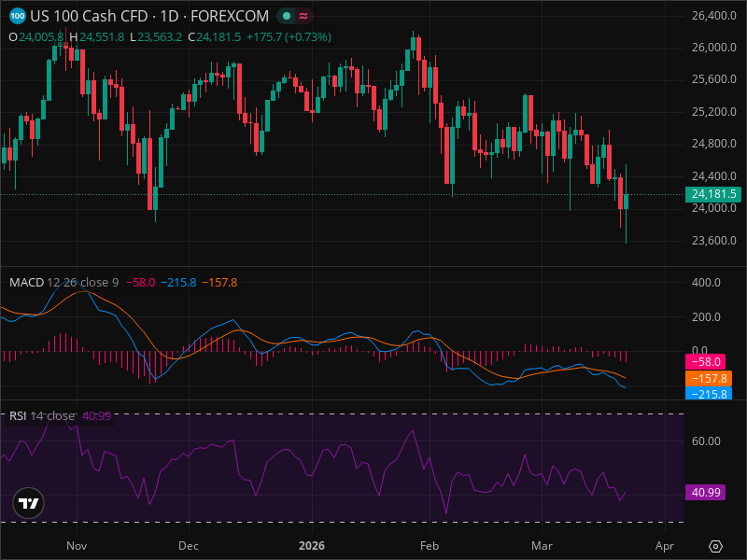
Task: Click the MACD line value tag −215.8
Action: (x=709, y=394)
